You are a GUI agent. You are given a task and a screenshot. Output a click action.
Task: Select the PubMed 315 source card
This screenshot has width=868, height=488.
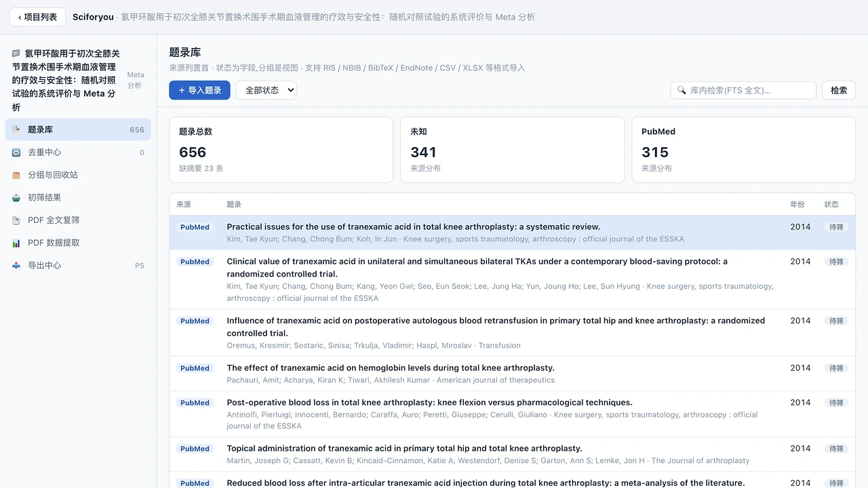click(743, 150)
